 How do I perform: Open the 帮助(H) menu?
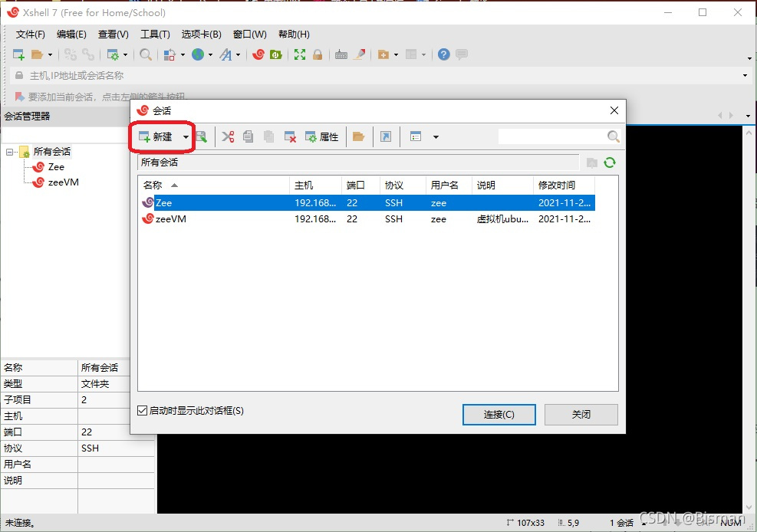294,34
